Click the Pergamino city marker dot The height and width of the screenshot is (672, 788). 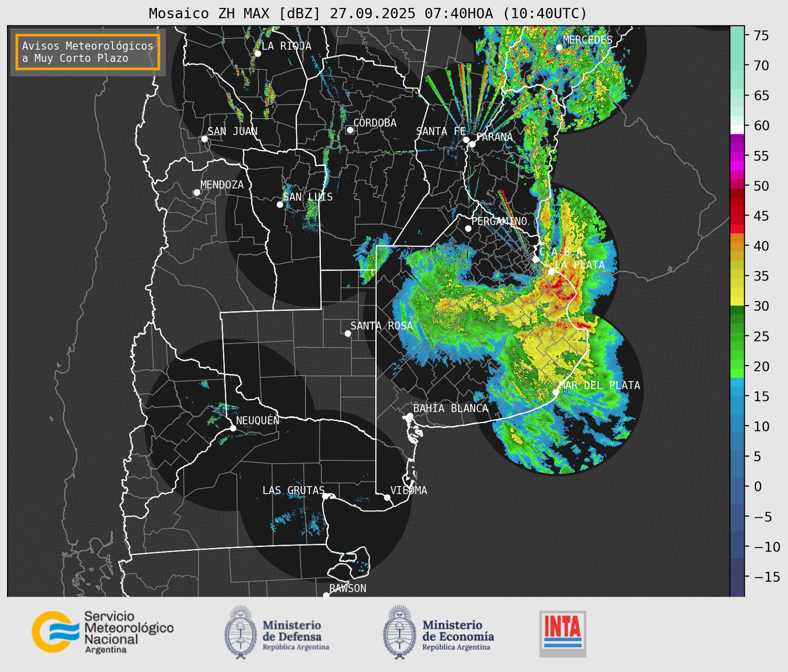pyautogui.click(x=468, y=229)
